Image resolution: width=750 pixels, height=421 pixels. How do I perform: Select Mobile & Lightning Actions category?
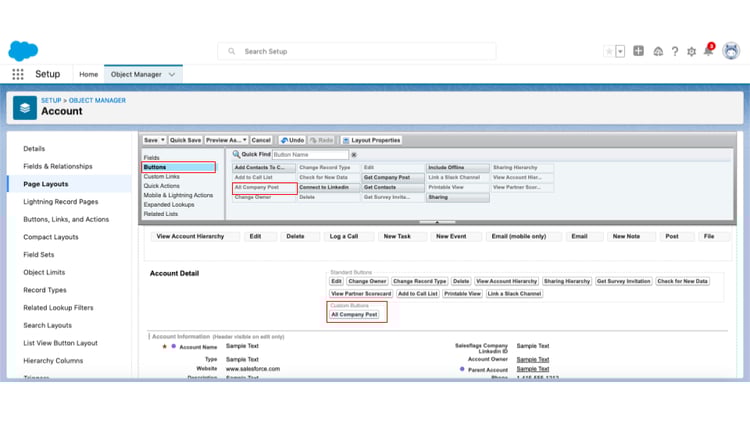coord(178,195)
